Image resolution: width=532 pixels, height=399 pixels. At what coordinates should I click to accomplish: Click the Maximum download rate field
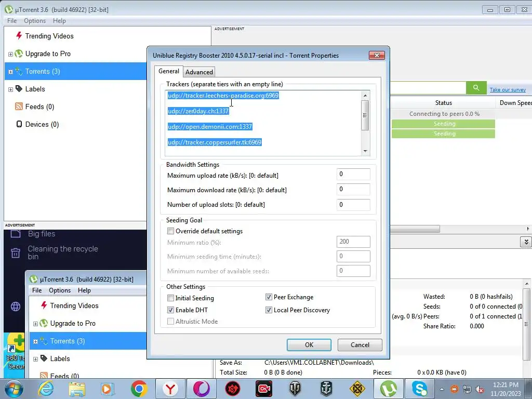[353, 189]
